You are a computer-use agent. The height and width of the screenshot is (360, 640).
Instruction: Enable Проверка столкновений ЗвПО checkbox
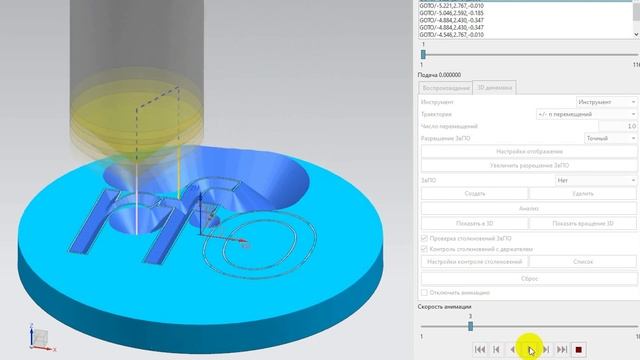pyautogui.click(x=424, y=238)
